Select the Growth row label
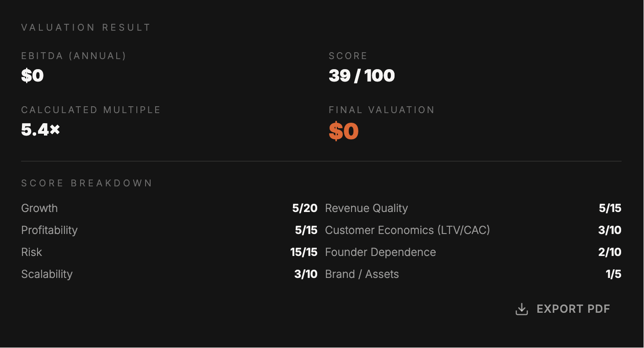The width and height of the screenshot is (644, 348). [x=39, y=208]
